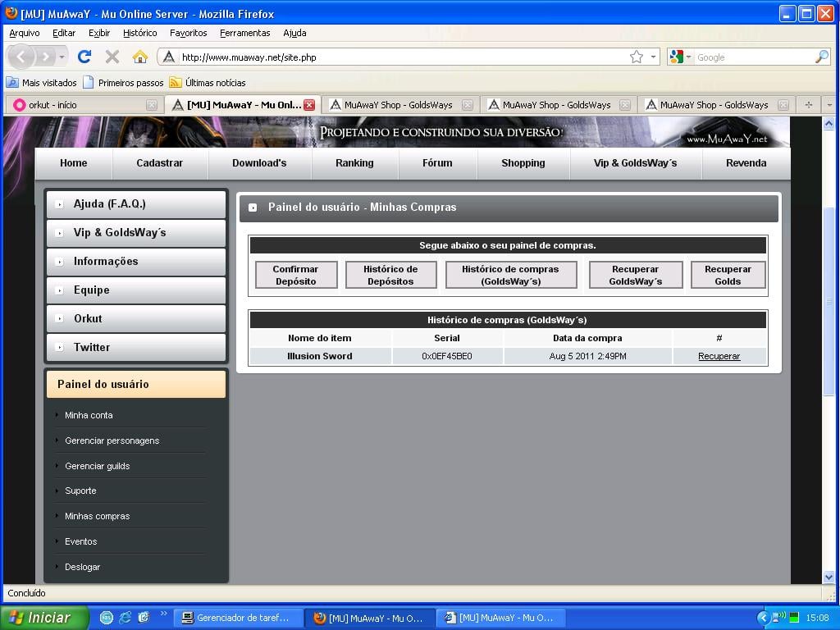
Task: Close the orkut - início tab
Action: point(152,105)
